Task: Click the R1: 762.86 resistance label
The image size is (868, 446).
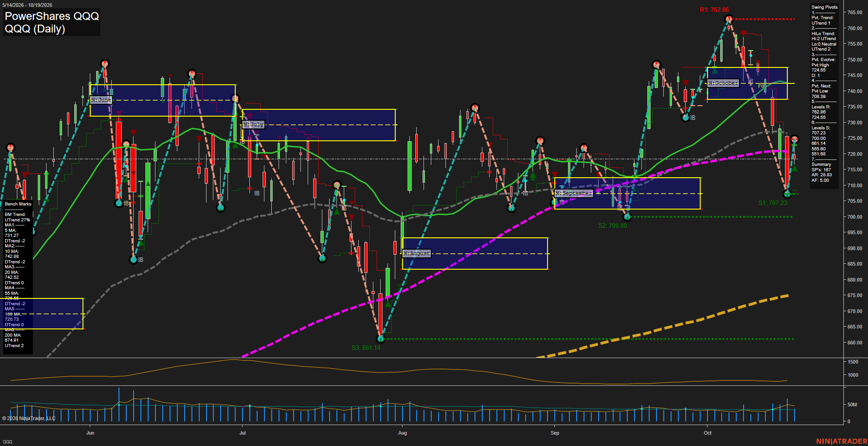Action: click(714, 10)
